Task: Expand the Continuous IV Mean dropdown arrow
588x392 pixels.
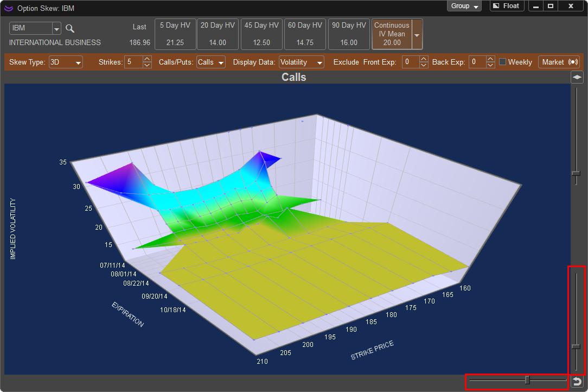Action: [x=417, y=35]
